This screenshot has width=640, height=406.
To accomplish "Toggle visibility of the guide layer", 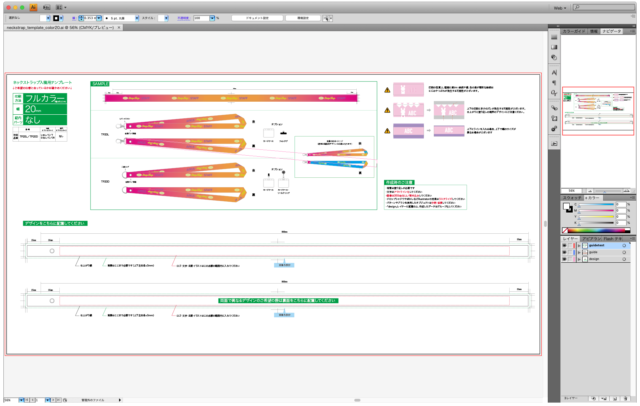I will [564, 253].
